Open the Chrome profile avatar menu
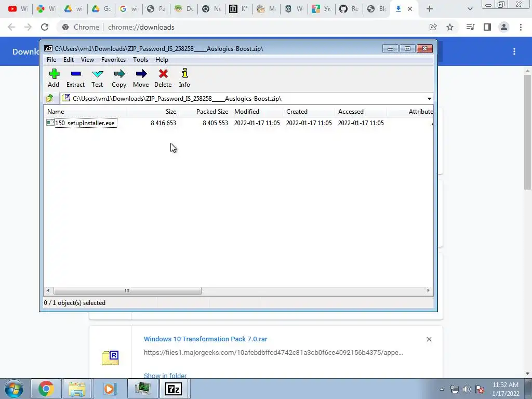The width and height of the screenshot is (532, 399). 504,27
